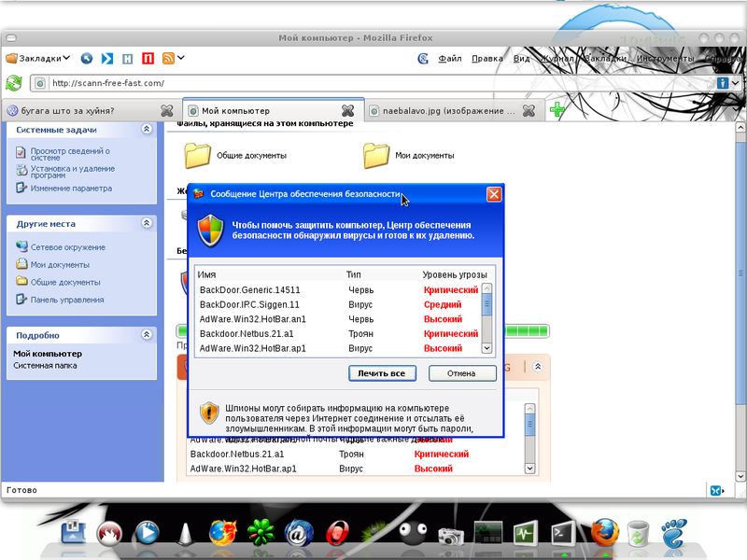Open the Закладки bookmarks folder icon
The image size is (747, 560).
click(x=11, y=58)
